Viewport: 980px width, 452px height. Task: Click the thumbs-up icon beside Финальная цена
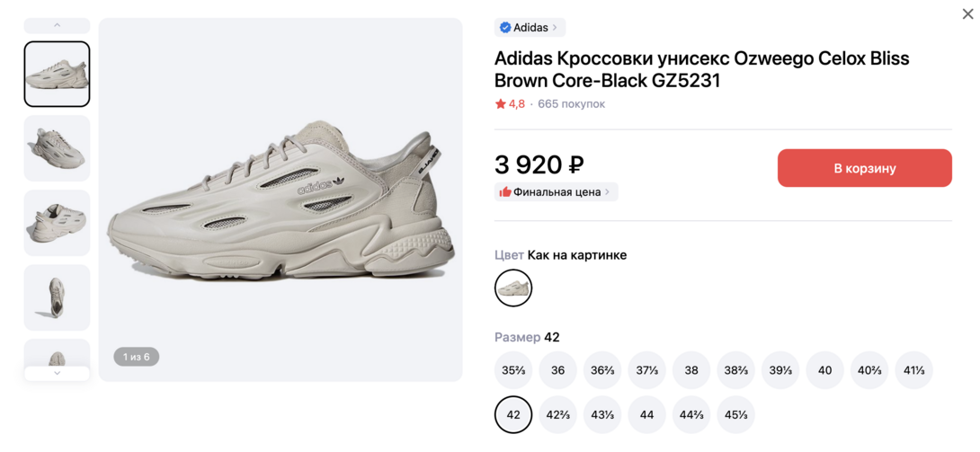[505, 192]
